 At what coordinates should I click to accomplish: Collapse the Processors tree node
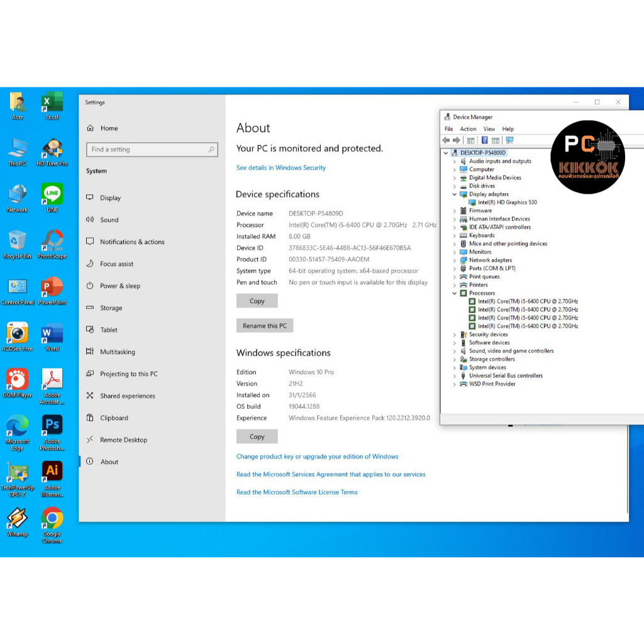pyautogui.click(x=455, y=293)
